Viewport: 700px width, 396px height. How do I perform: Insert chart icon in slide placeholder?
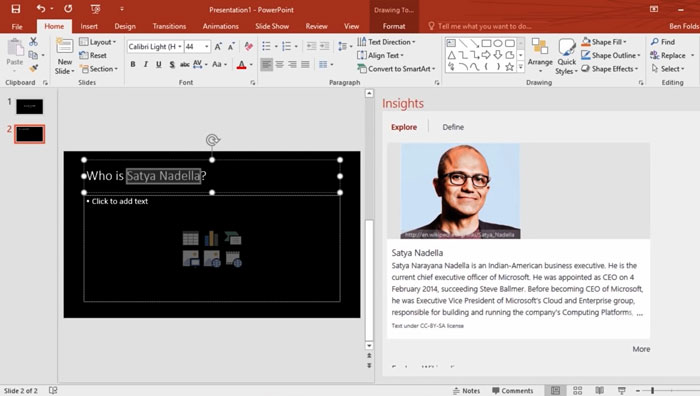coord(212,238)
